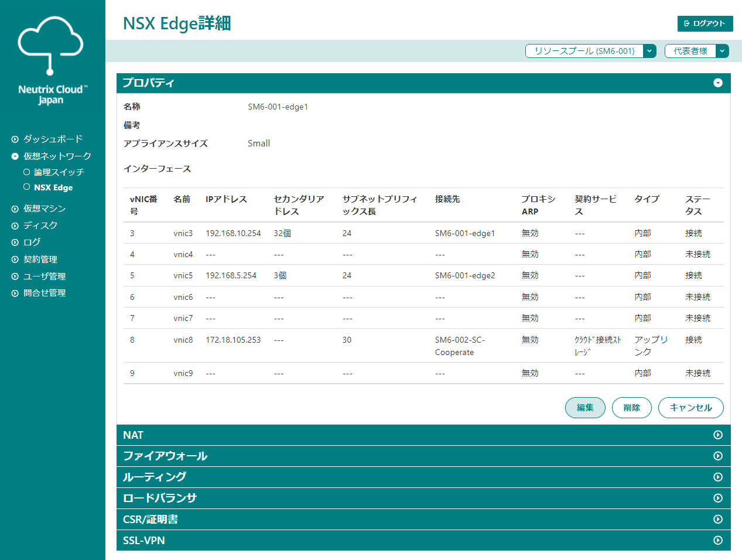Viewport: 742px width, 560px height.
Task: Click the circle icon beside ダッシュボード
Action: coord(15,139)
